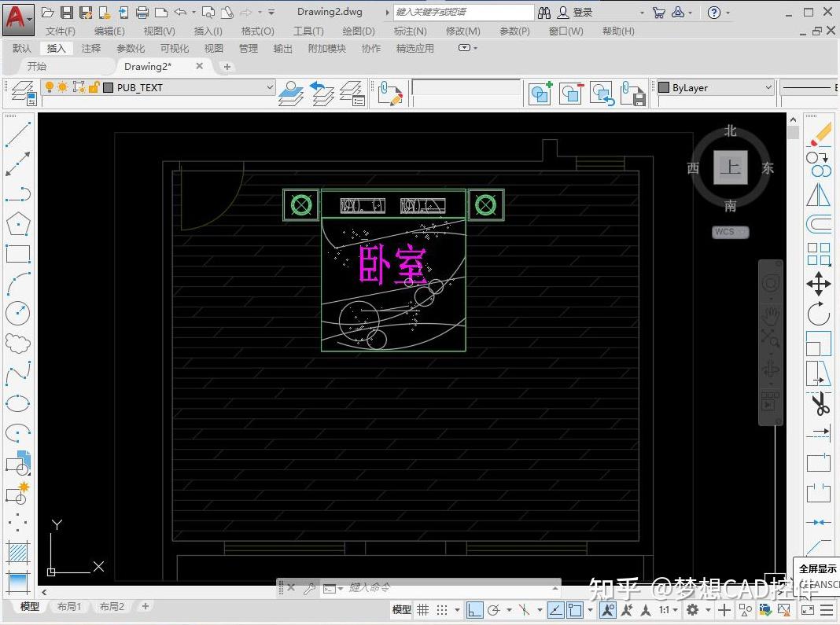Select the Circle draw tool
This screenshot has height=625, width=840.
pyautogui.click(x=17, y=314)
